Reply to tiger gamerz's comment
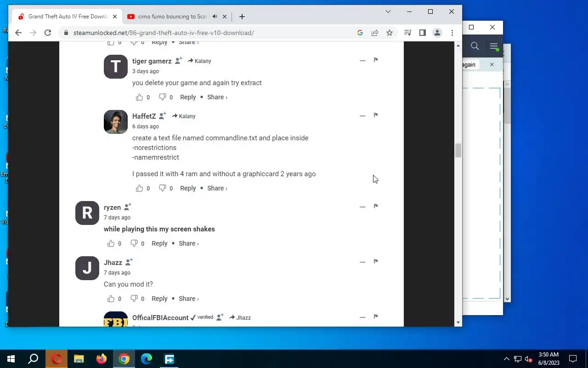The height and width of the screenshot is (368, 588). click(188, 97)
